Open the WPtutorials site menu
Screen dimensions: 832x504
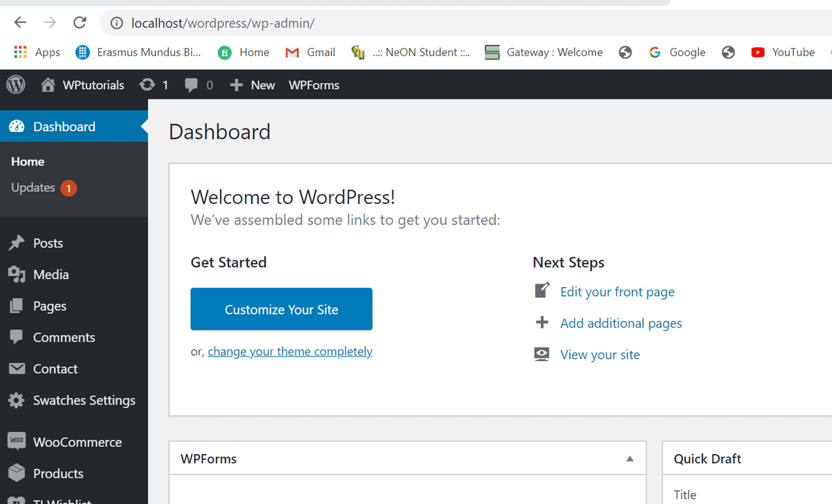(94, 85)
